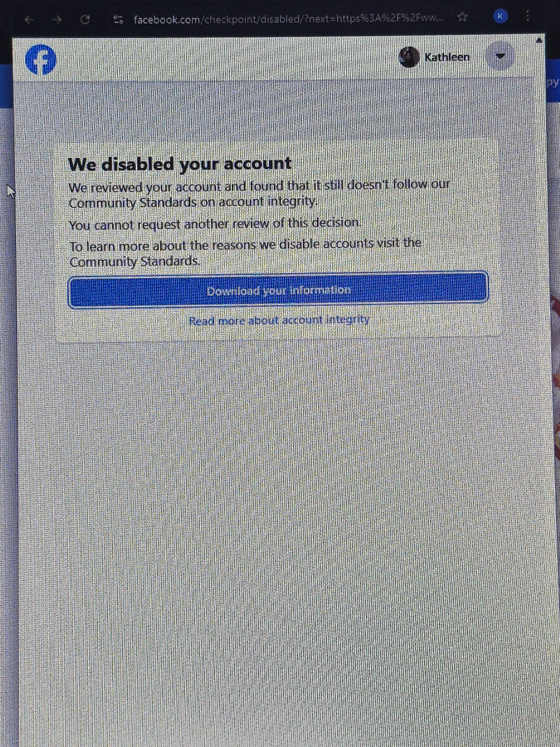Screen dimensions: 560x747
Task: Click the browser forward arrow
Action: pyautogui.click(x=57, y=20)
